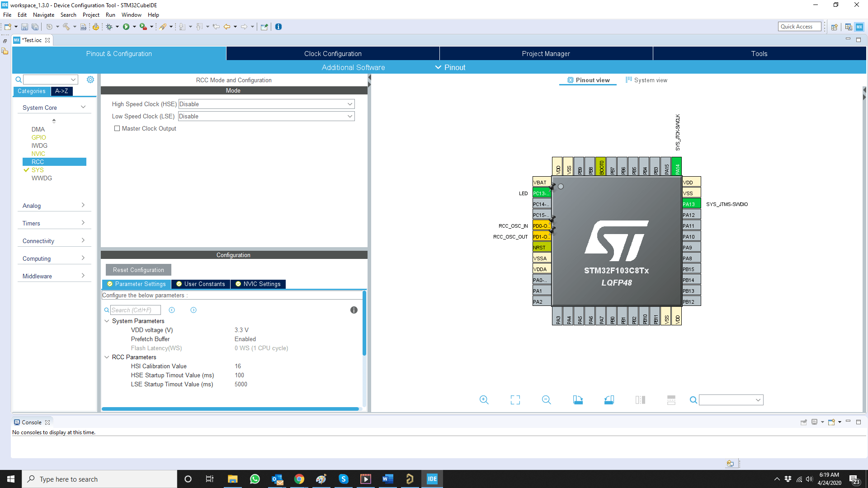The height and width of the screenshot is (488, 868).
Task: Select the A->Z sorting toggle
Action: point(61,91)
